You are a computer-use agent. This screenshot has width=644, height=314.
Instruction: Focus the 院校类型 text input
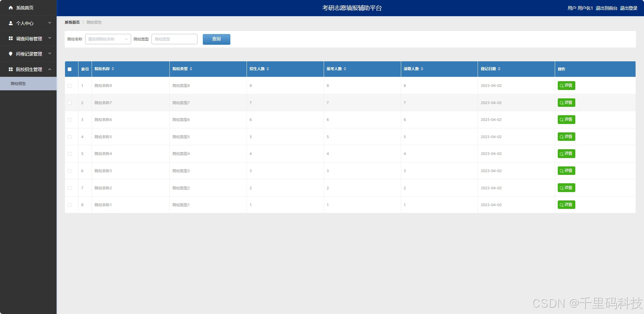(174, 39)
